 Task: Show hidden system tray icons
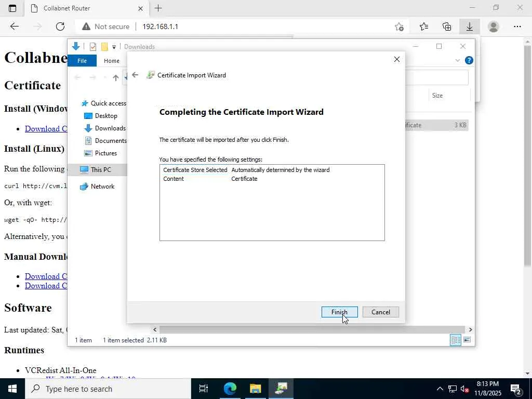(x=440, y=389)
